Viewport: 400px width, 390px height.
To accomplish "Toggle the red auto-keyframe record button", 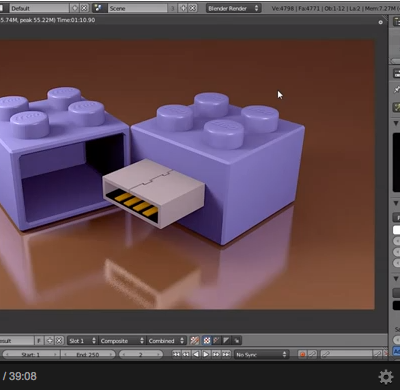I will [x=302, y=354].
